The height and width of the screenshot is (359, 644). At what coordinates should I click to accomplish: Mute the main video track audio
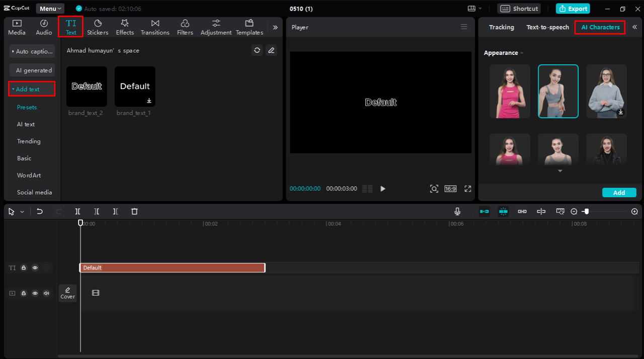(x=47, y=293)
